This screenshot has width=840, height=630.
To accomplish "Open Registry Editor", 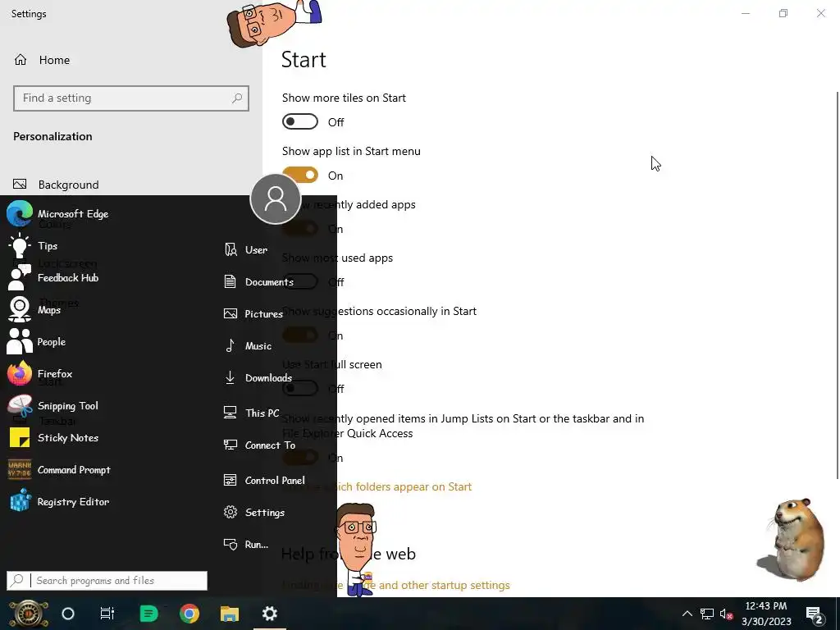I will coord(59,502).
